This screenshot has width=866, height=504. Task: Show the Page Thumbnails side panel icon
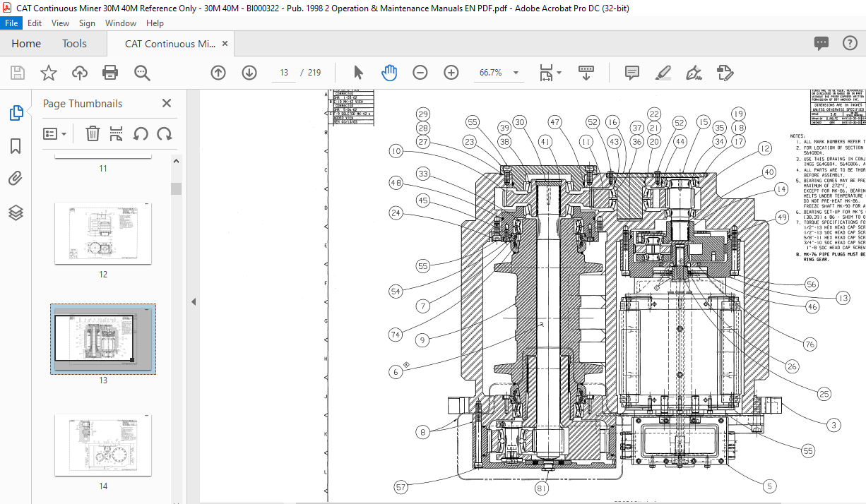point(16,113)
